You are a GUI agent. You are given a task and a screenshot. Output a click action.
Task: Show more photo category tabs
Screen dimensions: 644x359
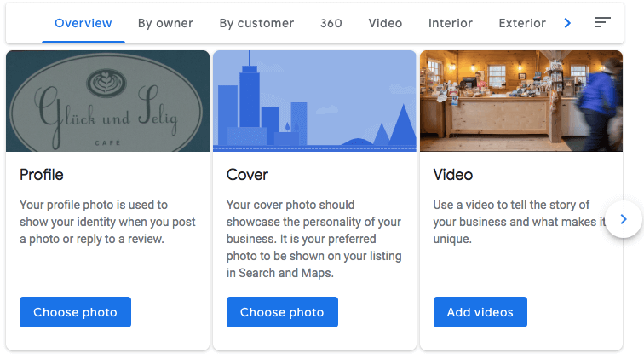(567, 23)
